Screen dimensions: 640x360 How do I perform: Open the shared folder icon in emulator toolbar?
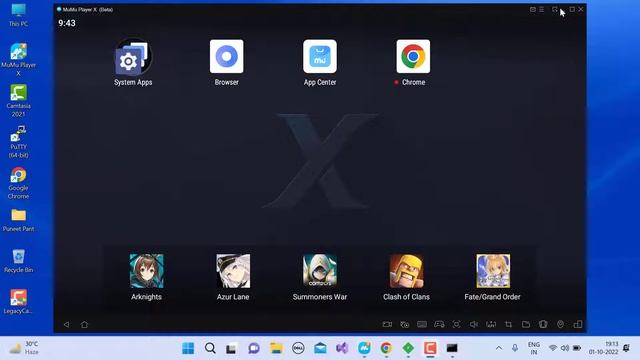click(526, 324)
